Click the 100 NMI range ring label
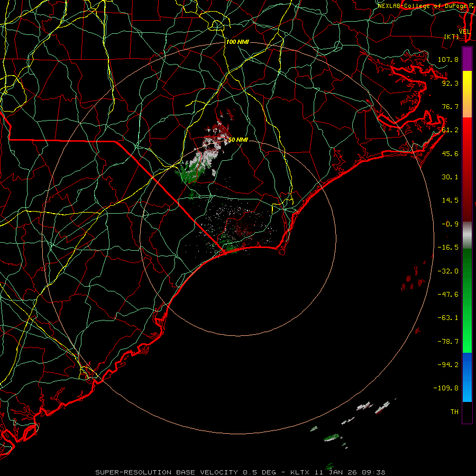The height and width of the screenshot is (476, 476). tap(237, 42)
